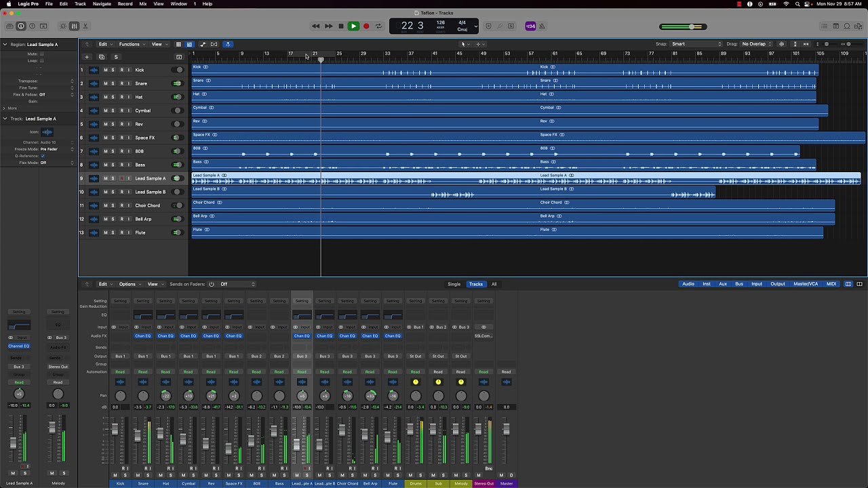Toggle the Catch Playhead button
Image resolution: width=868 pixels, height=488 pixels.
point(228,44)
